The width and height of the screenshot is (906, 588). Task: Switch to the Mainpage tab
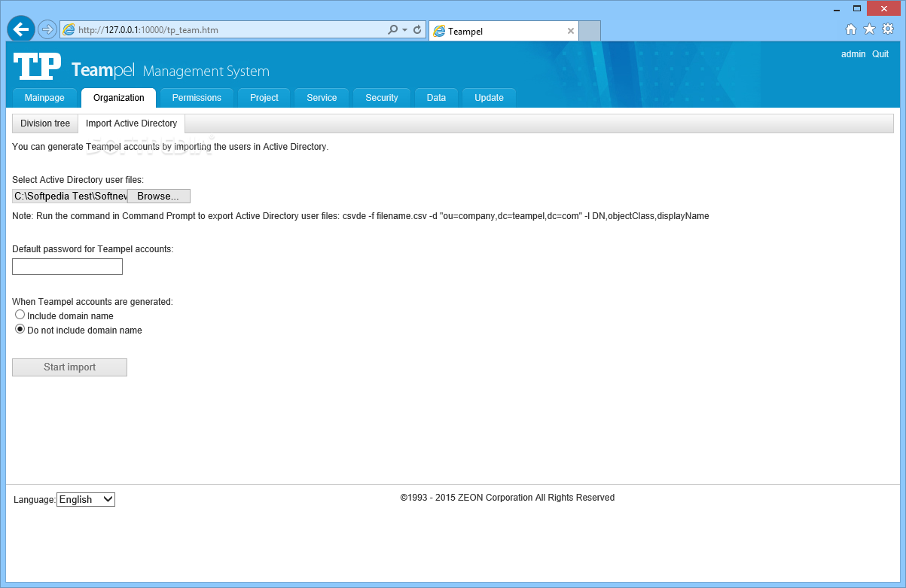[x=44, y=98]
